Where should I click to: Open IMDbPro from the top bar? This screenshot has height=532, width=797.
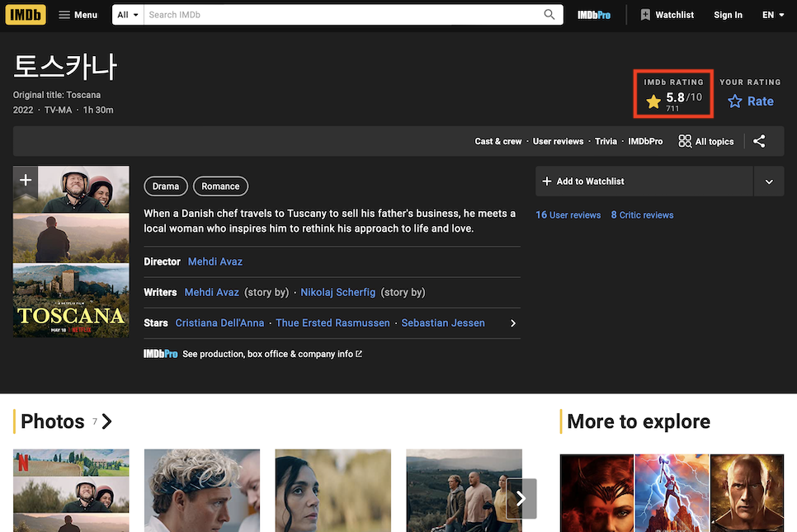594,15
